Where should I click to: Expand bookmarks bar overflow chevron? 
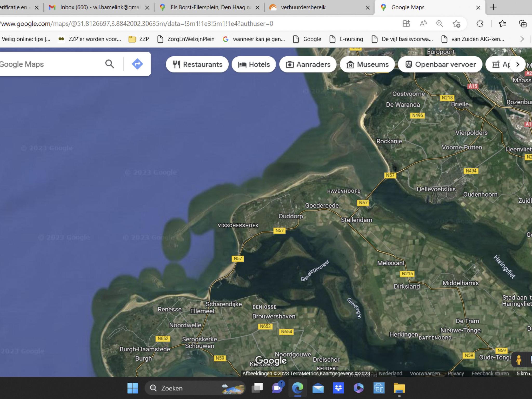point(522,39)
